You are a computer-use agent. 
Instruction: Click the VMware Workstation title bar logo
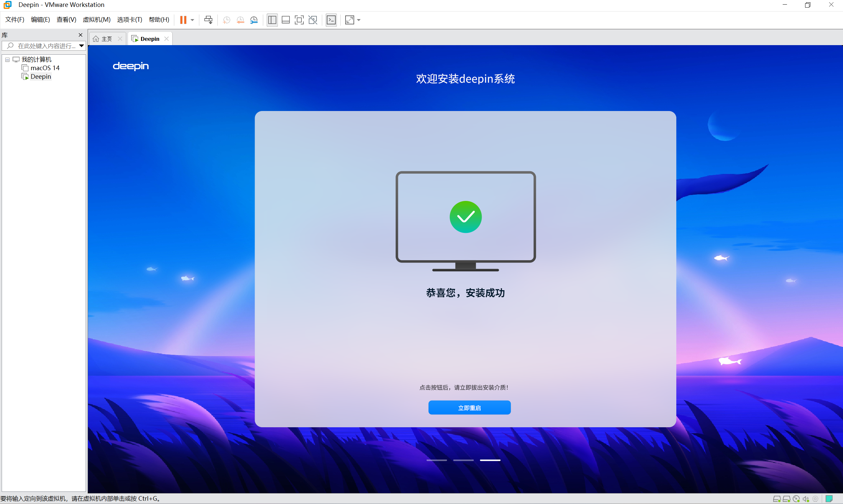point(8,5)
